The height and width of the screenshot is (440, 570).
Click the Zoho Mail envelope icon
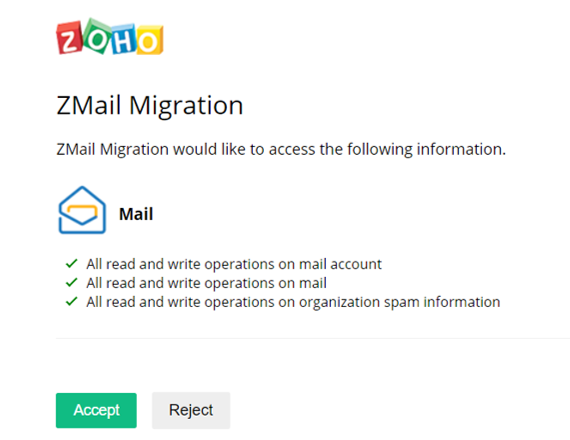pos(82,210)
